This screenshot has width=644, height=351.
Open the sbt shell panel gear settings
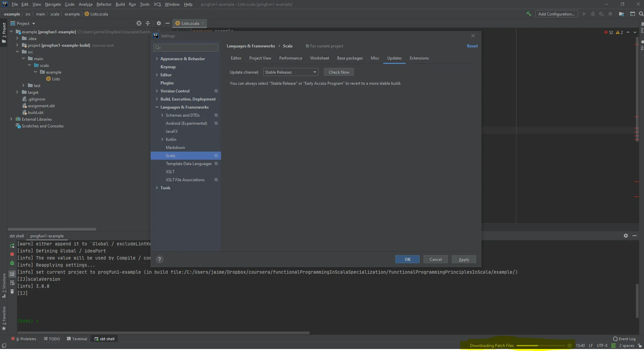point(626,236)
